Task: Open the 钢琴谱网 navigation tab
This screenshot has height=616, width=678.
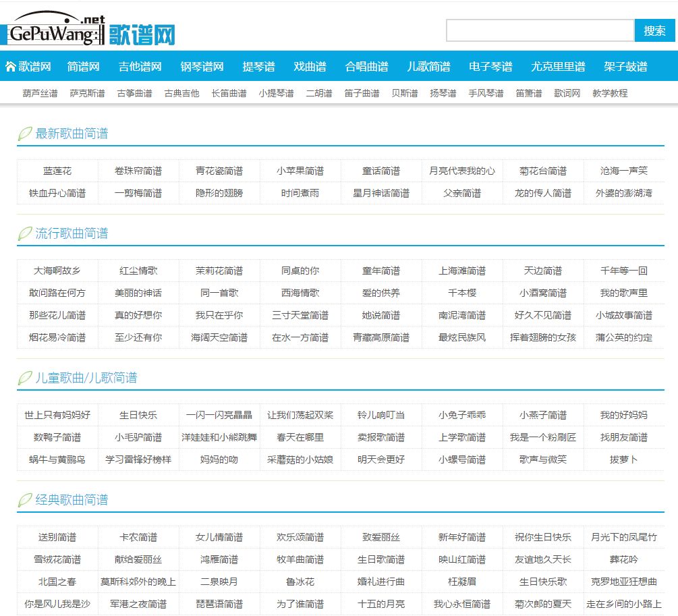Action: [202, 66]
